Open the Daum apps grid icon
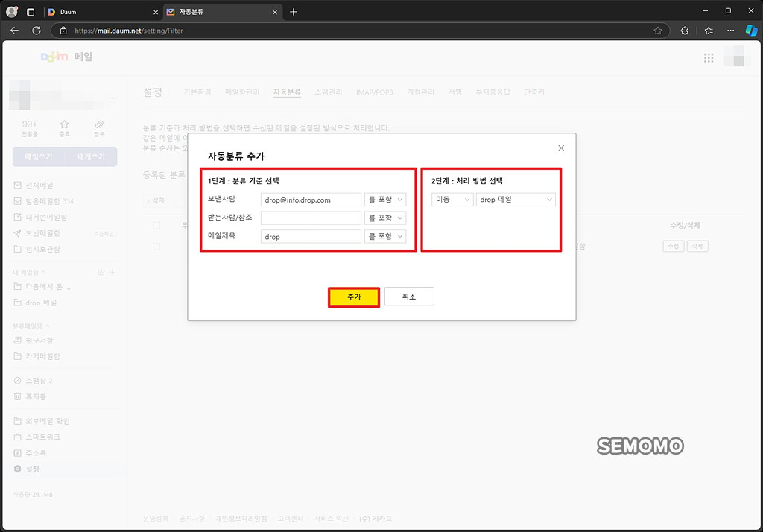The height and width of the screenshot is (532, 763). coord(709,58)
